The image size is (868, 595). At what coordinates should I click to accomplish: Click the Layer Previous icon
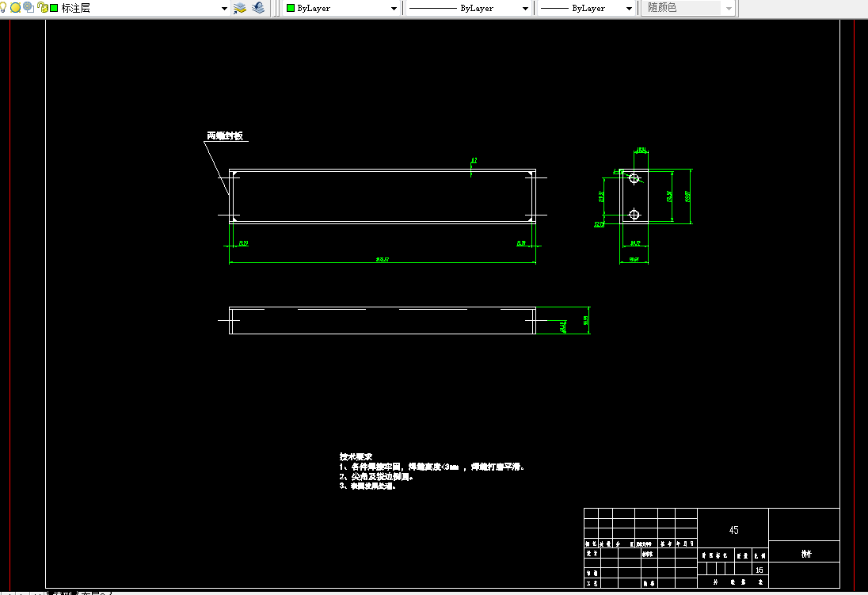(x=258, y=8)
